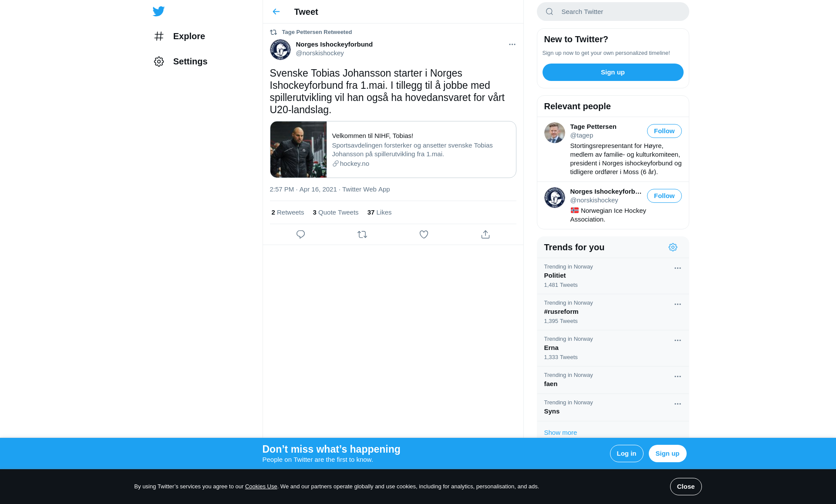This screenshot has width=836, height=504.
Task: Click the Norwegian flag emoji in bio
Action: tap(575, 211)
